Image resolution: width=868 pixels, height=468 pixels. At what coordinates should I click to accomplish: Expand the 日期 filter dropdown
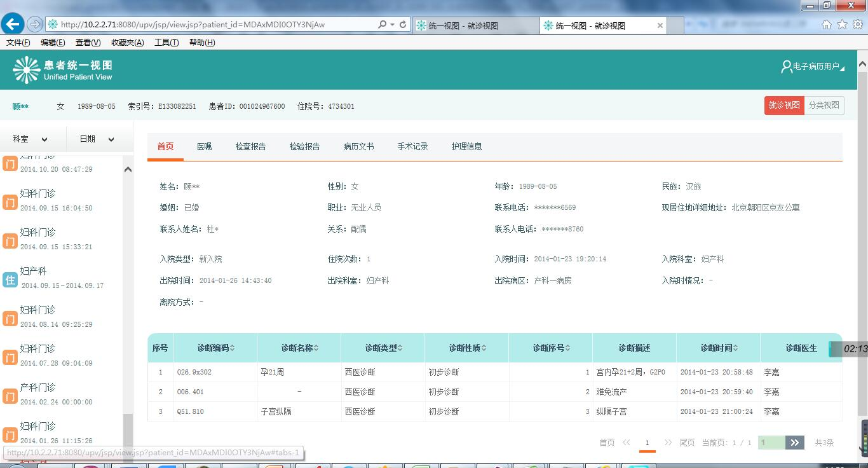pyautogui.click(x=97, y=139)
